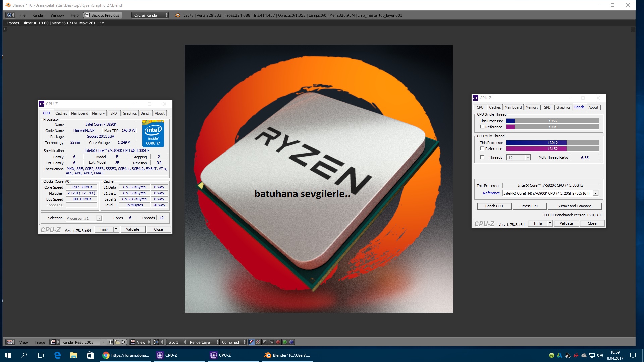This screenshot has height=362, width=644.
Task: Switch to CPU tab in right CPU-Z window
Action: pos(480,107)
